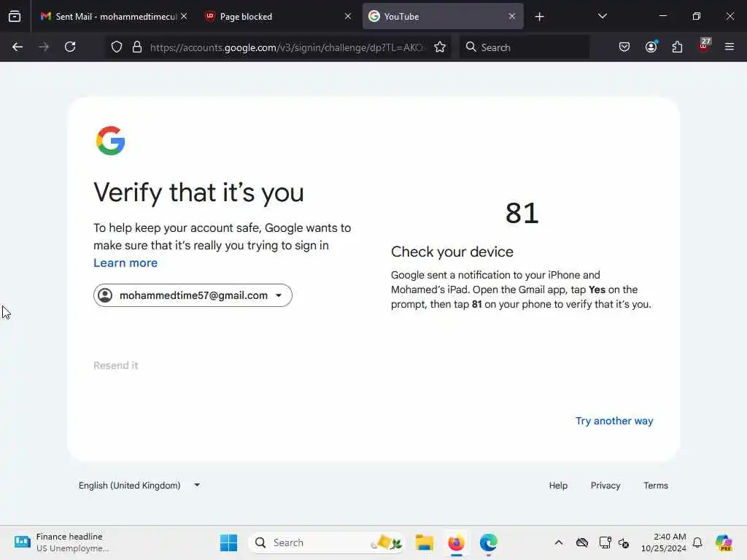Open a new tab with plus button
Screen dimensions: 747x560
[x=539, y=17]
